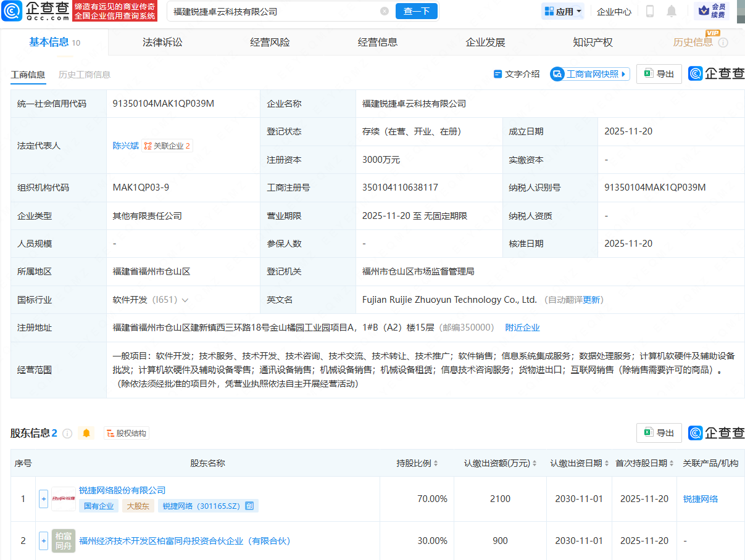Open the notification bell in top bar
Image resolution: width=745 pixels, height=560 pixels.
point(672,11)
